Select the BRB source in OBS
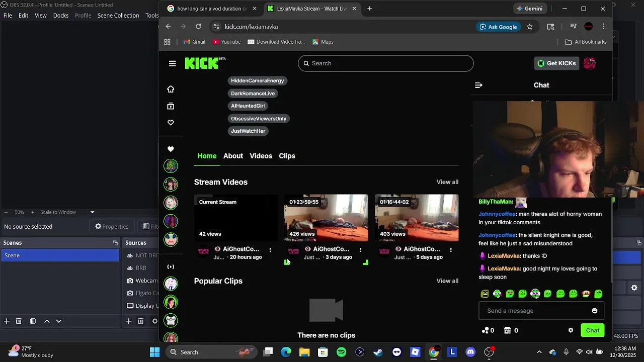The image size is (644, 362). tap(142, 268)
